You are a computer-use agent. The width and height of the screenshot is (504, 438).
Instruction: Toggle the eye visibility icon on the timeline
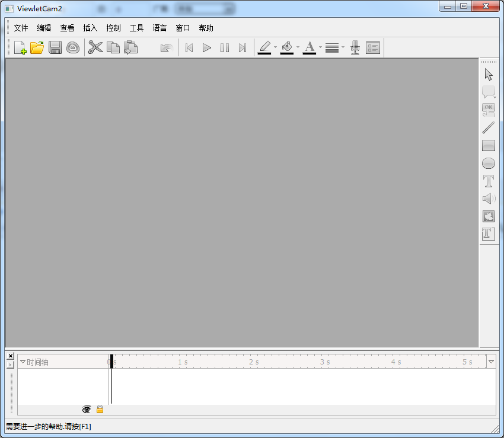coord(87,410)
